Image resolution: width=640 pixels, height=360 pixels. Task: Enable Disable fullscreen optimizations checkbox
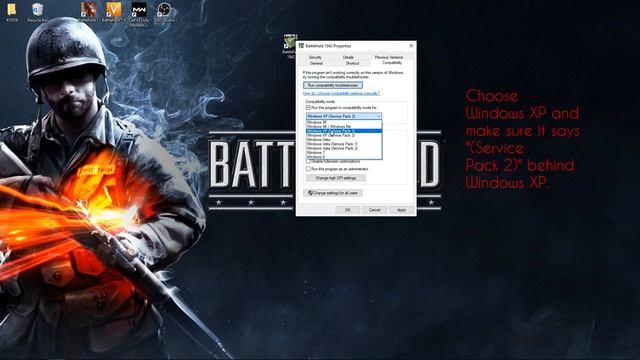(x=308, y=162)
